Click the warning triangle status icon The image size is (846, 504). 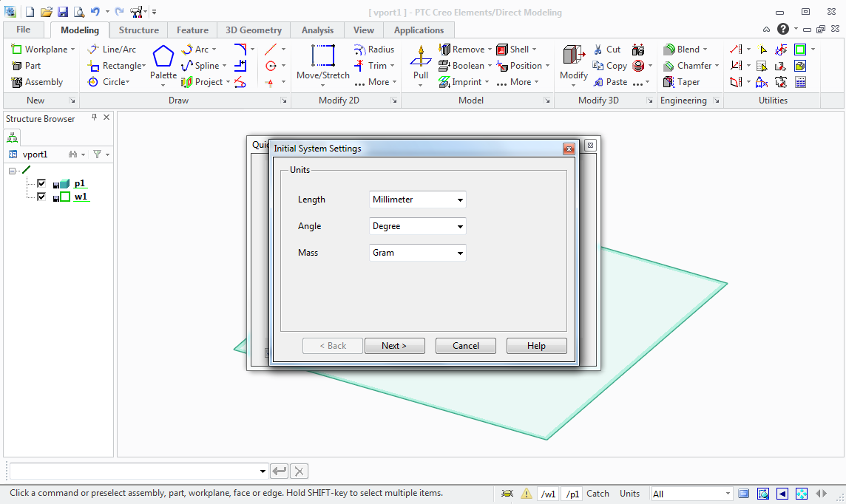(526, 494)
